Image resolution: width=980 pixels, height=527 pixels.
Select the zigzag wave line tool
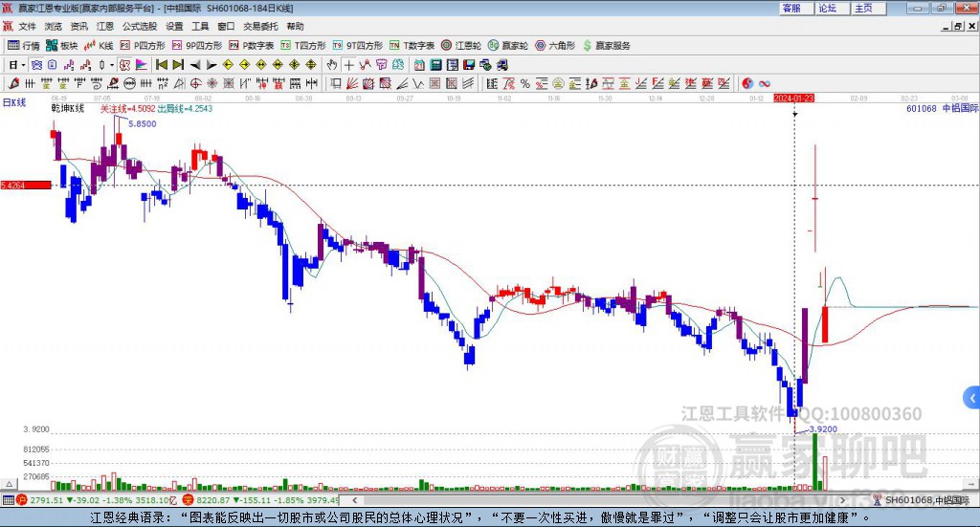tap(418, 83)
